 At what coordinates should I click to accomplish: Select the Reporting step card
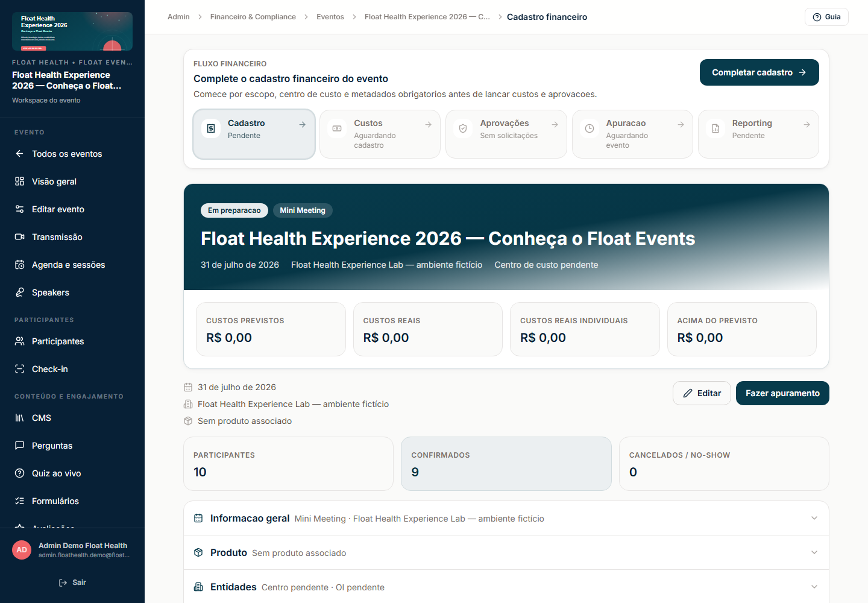coord(758,134)
